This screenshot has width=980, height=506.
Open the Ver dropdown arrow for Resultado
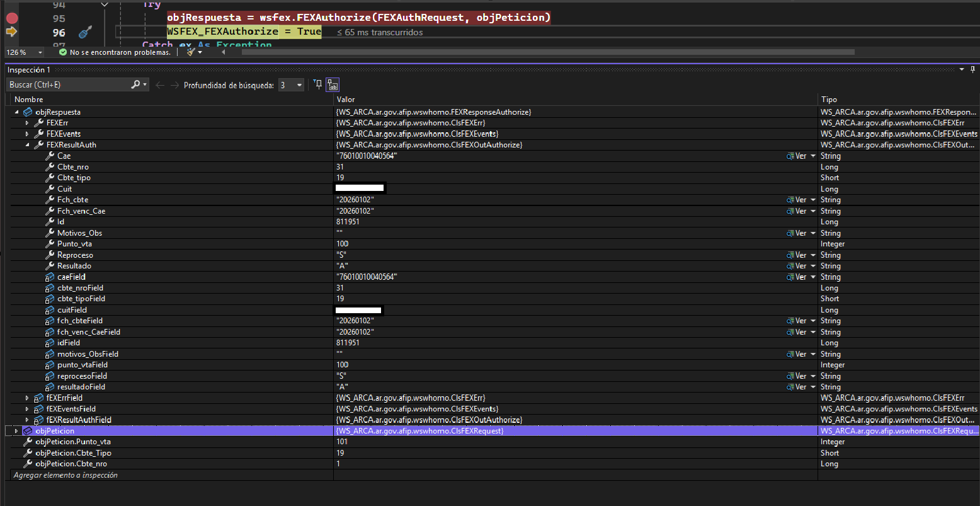click(813, 266)
